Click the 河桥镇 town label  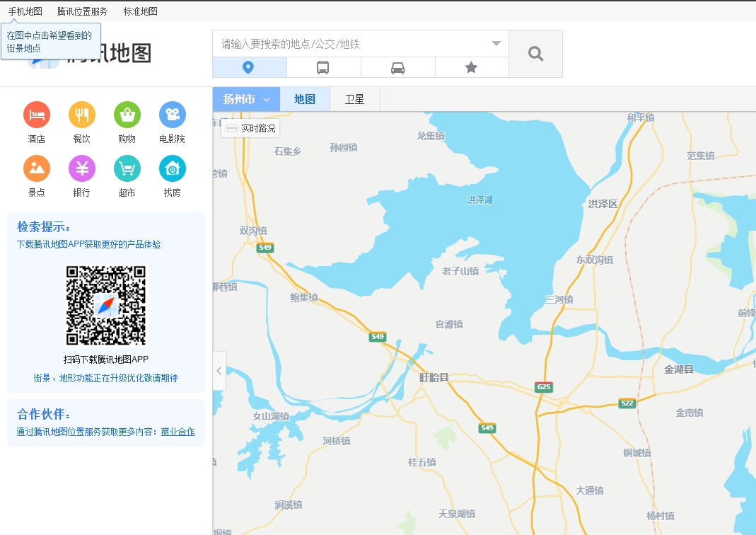pos(337,441)
